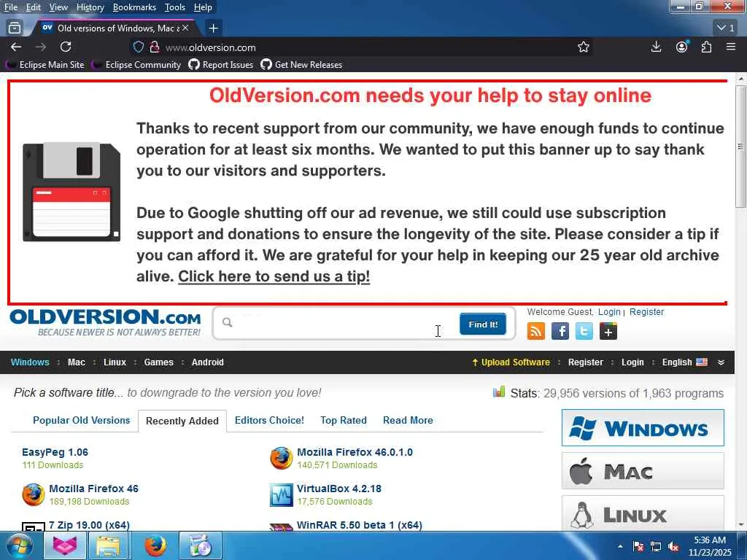The height and width of the screenshot is (560, 747).
Task: Expand the list all tabs dropdown
Action: click(x=726, y=28)
